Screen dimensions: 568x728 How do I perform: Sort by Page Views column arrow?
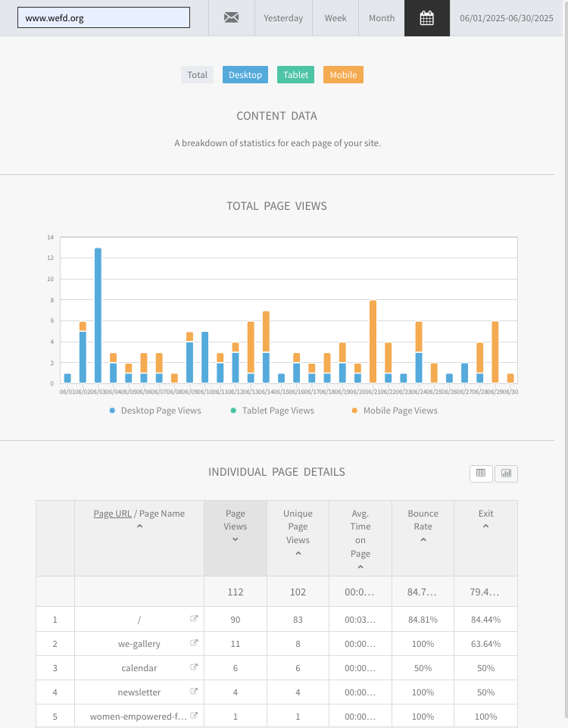(x=236, y=539)
